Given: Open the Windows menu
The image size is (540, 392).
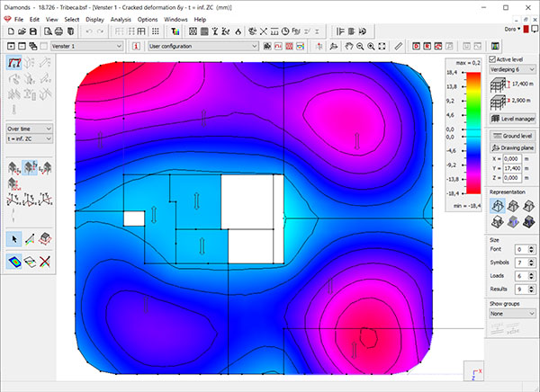Looking at the screenshot, I should (175, 20).
